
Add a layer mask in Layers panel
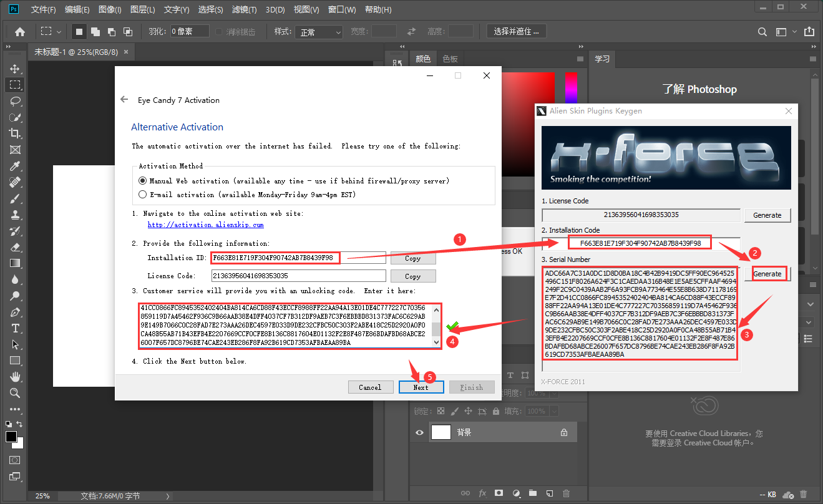pyautogui.click(x=499, y=493)
